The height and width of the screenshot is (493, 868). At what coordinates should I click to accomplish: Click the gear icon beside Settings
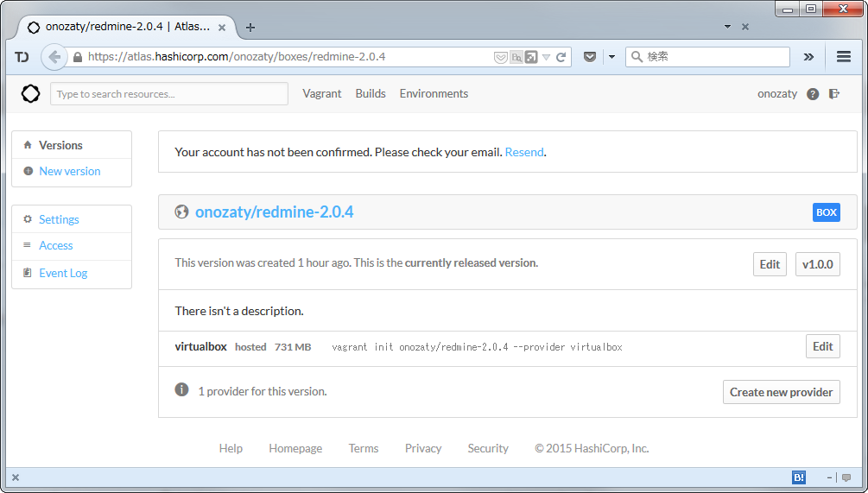28,219
